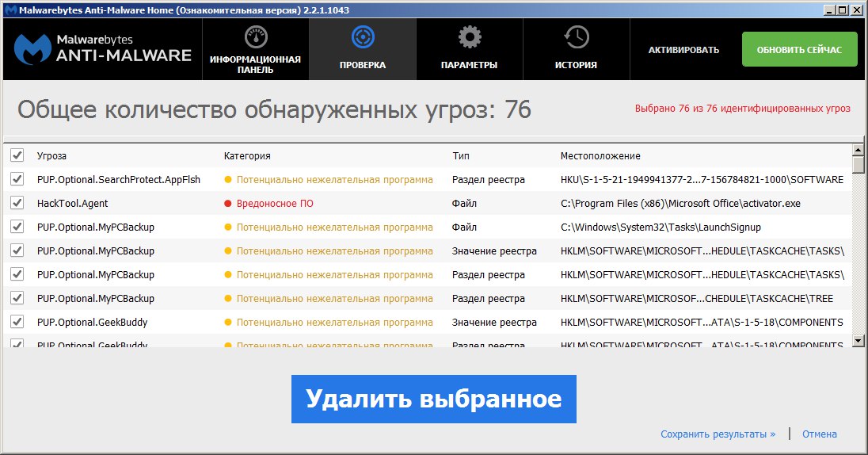
Task: Click the Malwarebytes Anti-Malware logo
Action: [x=102, y=49]
